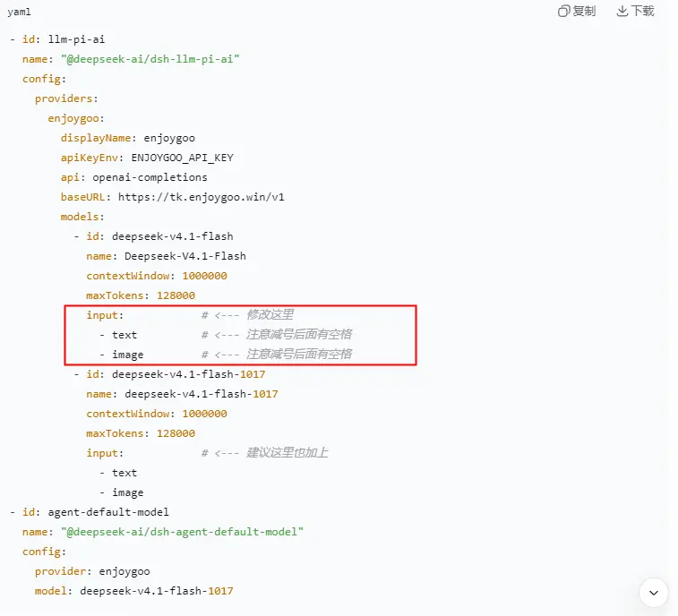Click '- text' inside the highlighted input block
678x616 pixels.
click(x=118, y=335)
